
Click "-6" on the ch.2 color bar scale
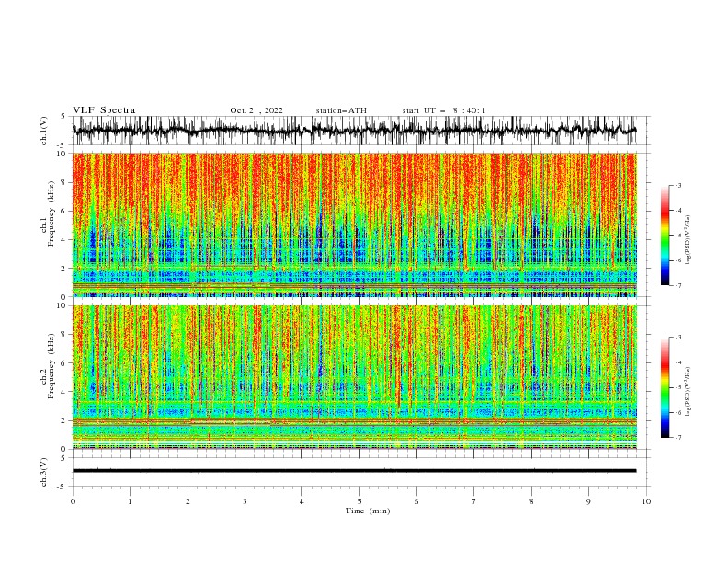click(x=678, y=412)
